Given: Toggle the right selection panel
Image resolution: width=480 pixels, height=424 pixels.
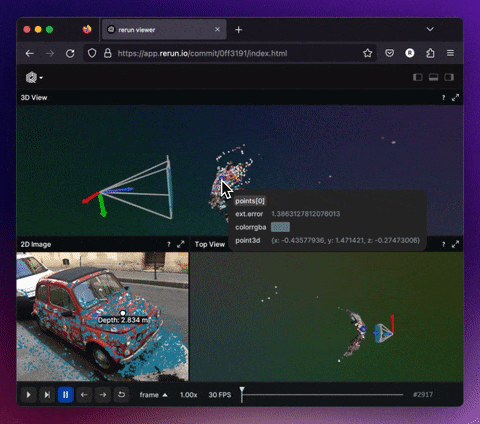Looking at the screenshot, I should [x=449, y=77].
